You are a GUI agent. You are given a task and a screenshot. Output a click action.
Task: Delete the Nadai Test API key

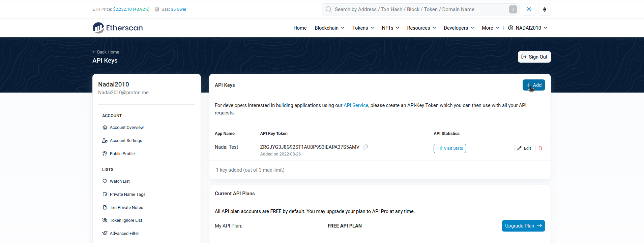tap(540, 148)
